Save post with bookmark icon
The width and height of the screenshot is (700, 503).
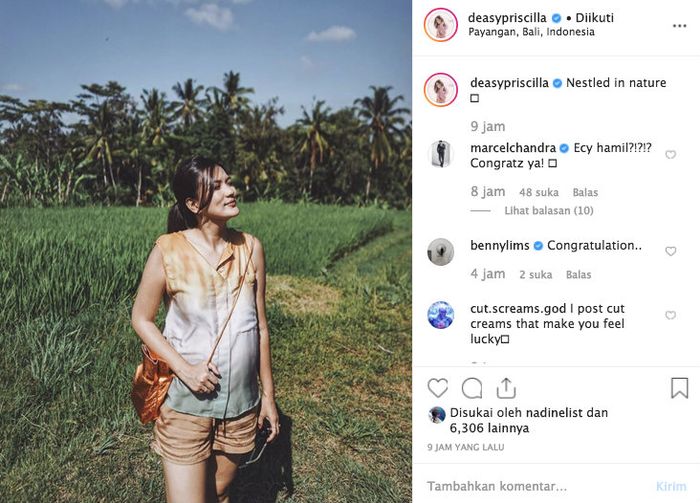click(x=679, y=388)
